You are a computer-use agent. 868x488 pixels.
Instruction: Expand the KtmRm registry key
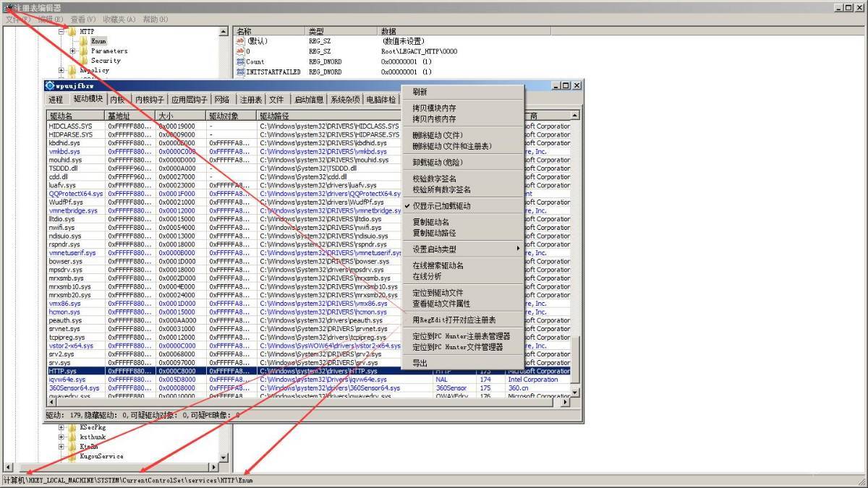(x=61, y=447)
